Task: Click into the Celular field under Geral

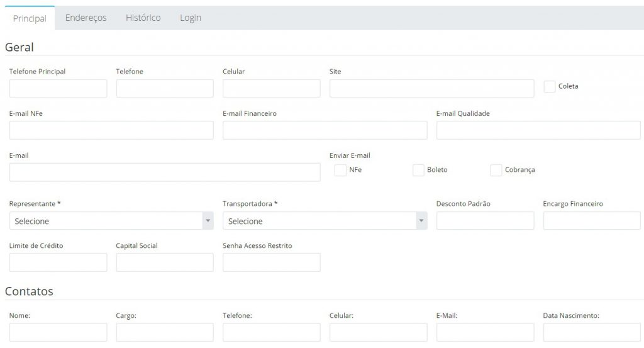Action: [272, 88]
